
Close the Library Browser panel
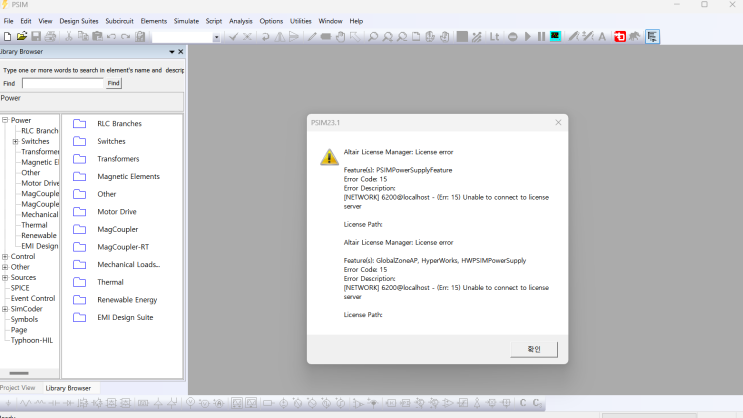click(181, 52)
